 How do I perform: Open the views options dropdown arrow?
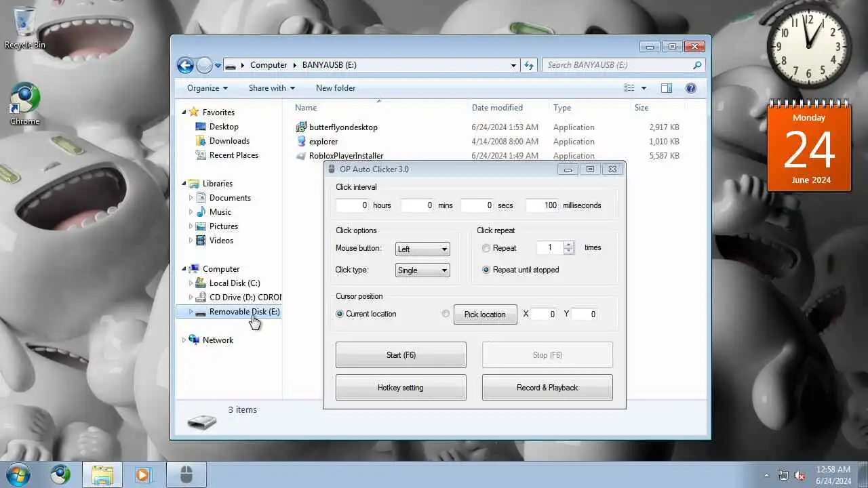[x=644, y=88]
